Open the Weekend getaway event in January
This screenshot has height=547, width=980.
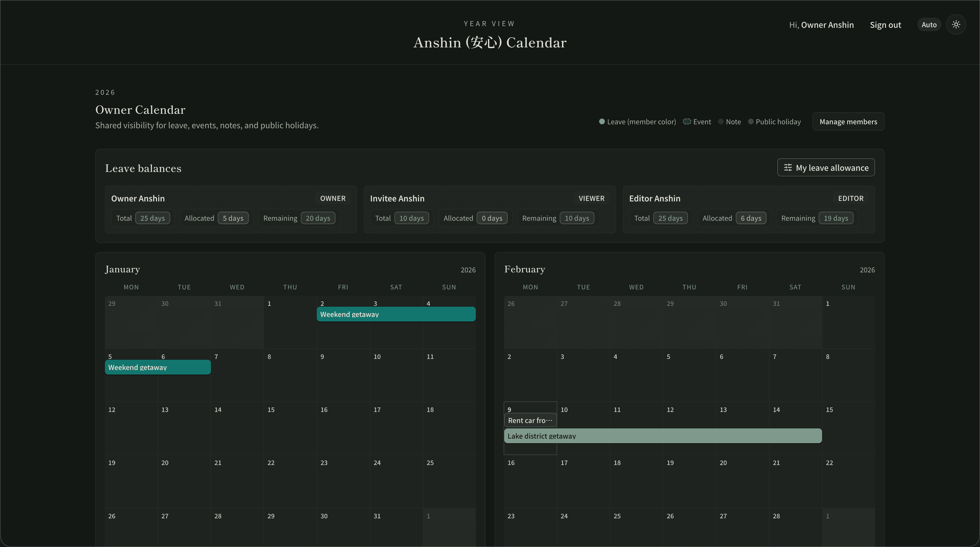click(396, 314)
